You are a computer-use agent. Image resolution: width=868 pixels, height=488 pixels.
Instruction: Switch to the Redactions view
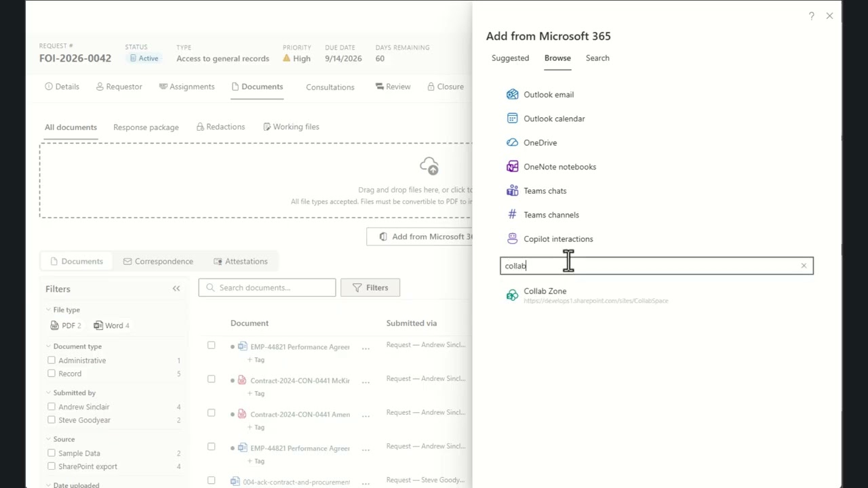(220, 127)
